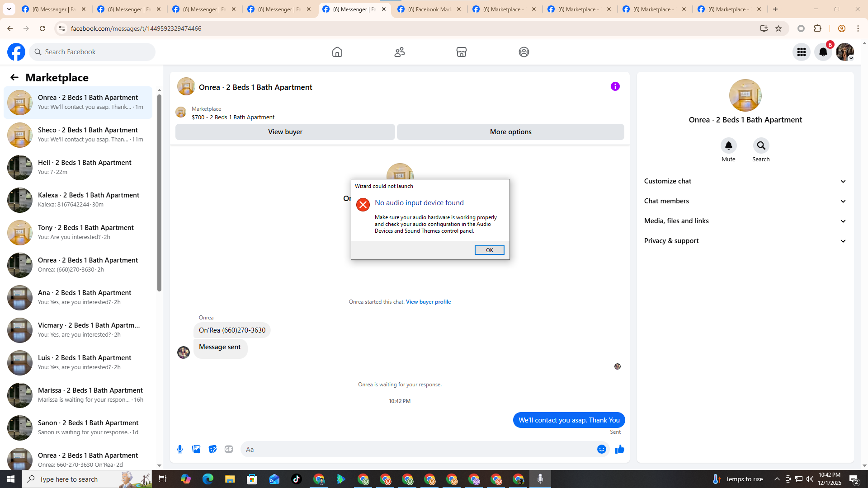
Task: Open the Luis apartment conversation
Action: (78, 363)
